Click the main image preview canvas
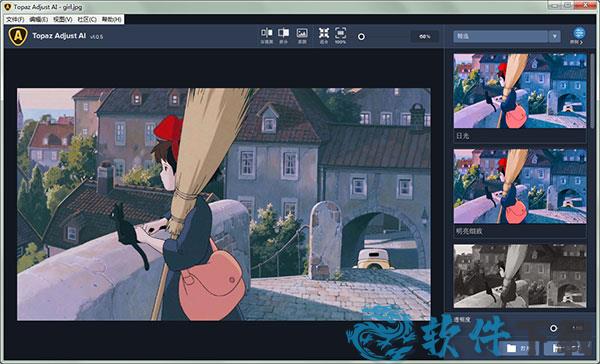 click(x=223, y=204)
